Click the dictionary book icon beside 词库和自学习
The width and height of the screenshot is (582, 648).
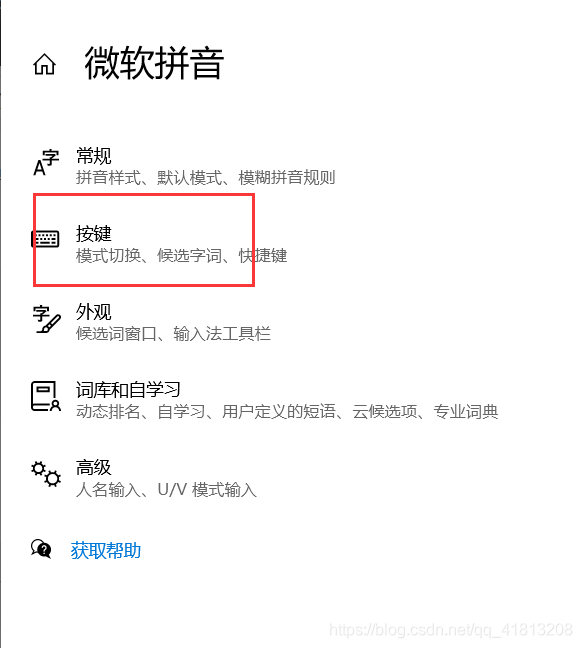[46, 396]
